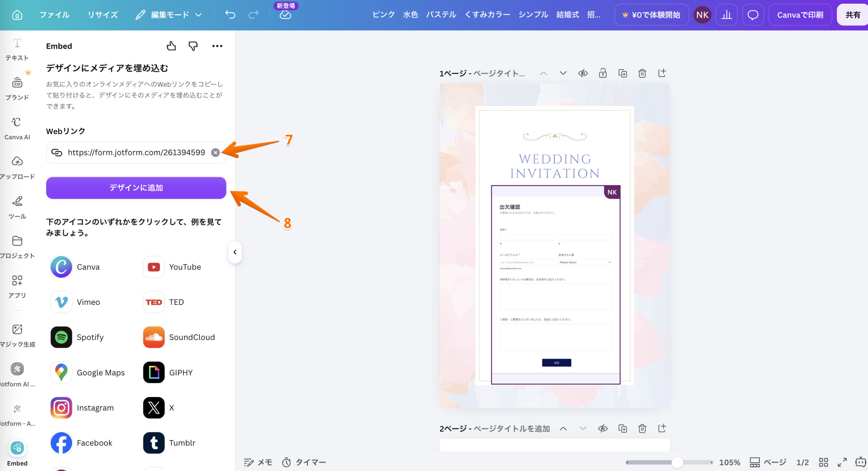Open the リサイズ menu
Image resolution: width=868 pixels, height=471 pixels.
click(x=102, y=15)
